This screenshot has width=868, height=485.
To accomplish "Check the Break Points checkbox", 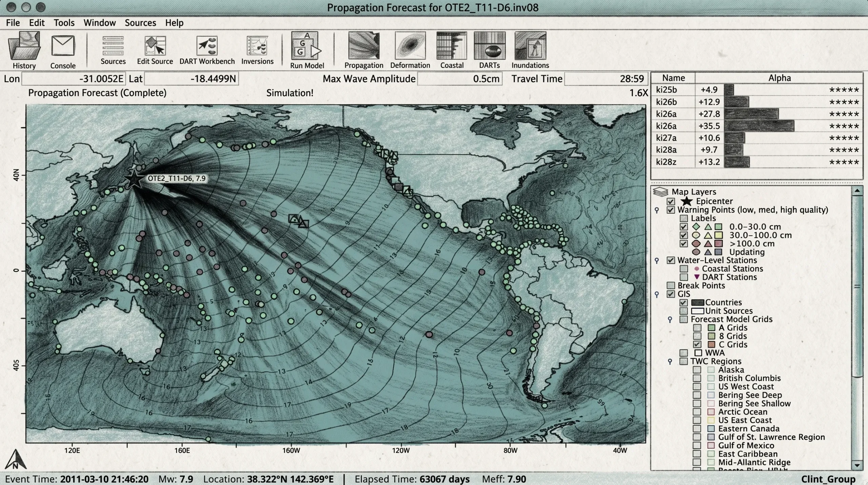I will click(671, 285).
